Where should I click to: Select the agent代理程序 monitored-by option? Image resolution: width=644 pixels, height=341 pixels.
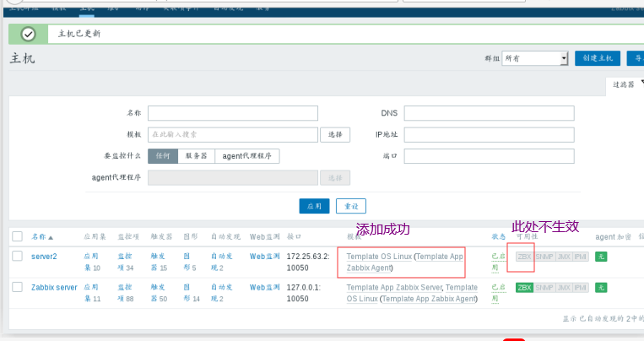point(246,156)
